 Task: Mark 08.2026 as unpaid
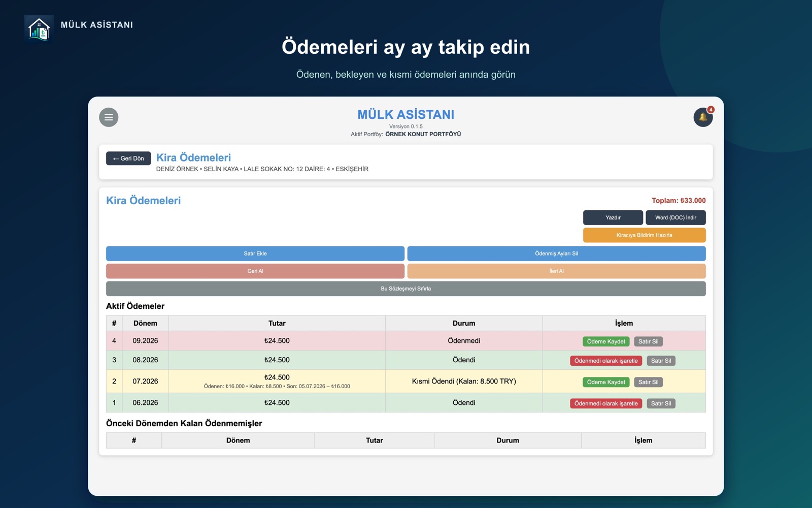(x=606, y=361)
